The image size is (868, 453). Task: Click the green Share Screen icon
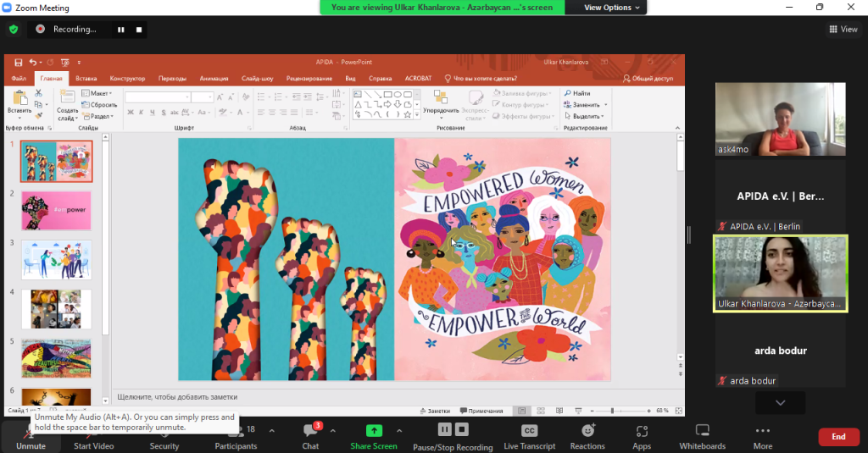(374, 431)
